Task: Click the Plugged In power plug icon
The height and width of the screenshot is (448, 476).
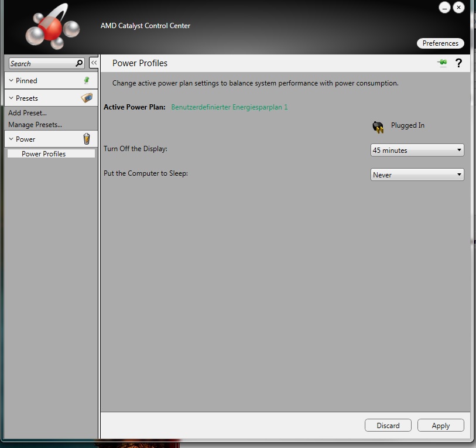Action: tap(378, 126)
